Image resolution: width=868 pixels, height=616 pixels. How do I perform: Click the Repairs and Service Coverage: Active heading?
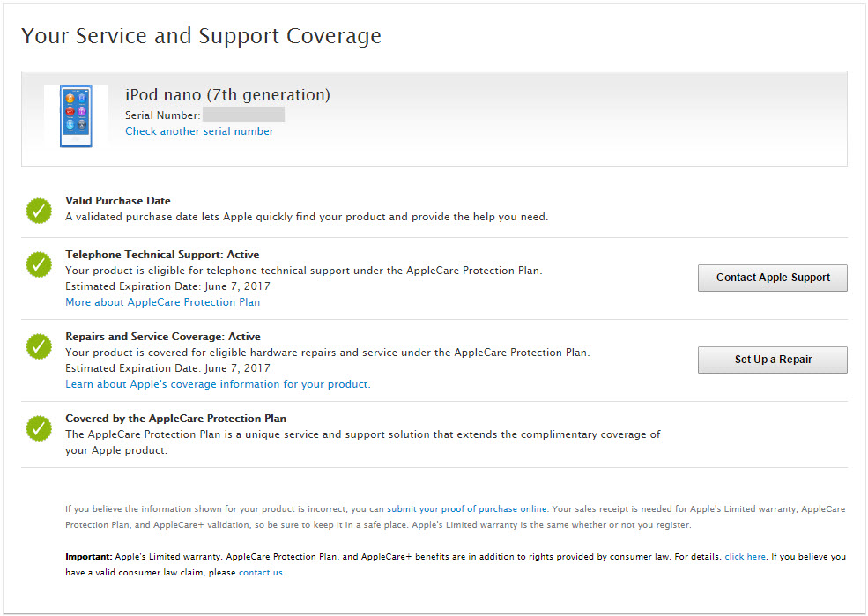point(163,337)
